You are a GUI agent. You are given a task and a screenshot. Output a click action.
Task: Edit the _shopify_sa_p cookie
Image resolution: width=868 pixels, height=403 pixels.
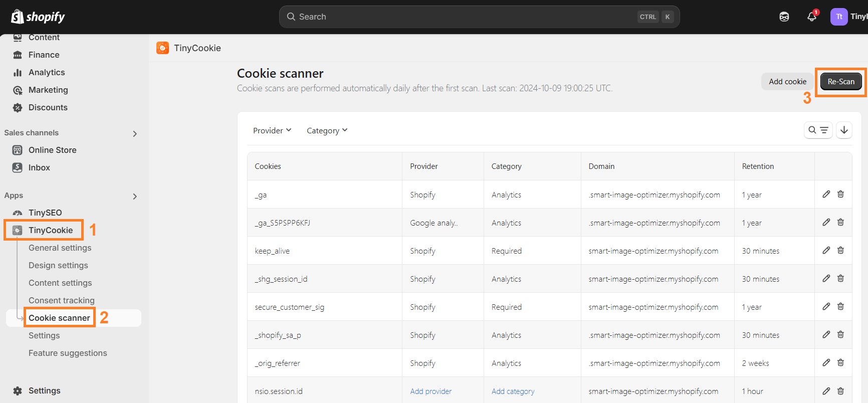[826, 334]
